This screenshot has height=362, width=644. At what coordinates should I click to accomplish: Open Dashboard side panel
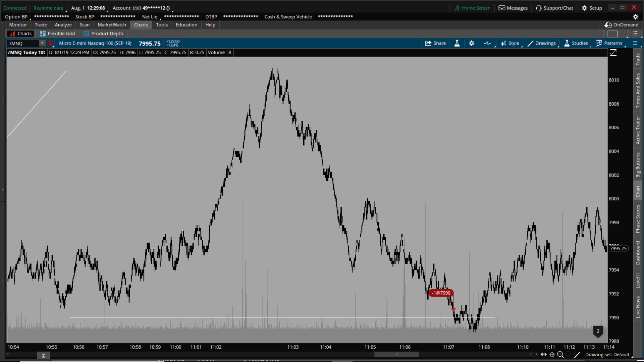click(x=638, y=253)
